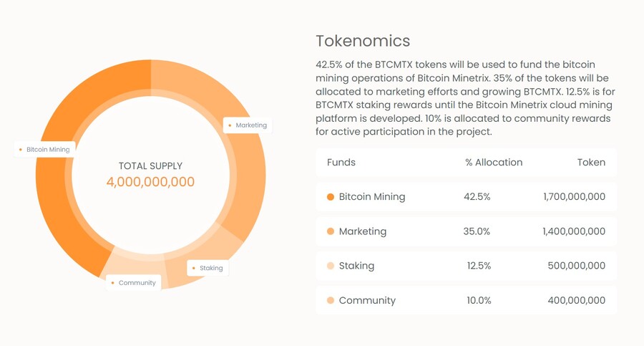Click the orange dot beside Bitcoin Mining row

click(x=331, y=197)
